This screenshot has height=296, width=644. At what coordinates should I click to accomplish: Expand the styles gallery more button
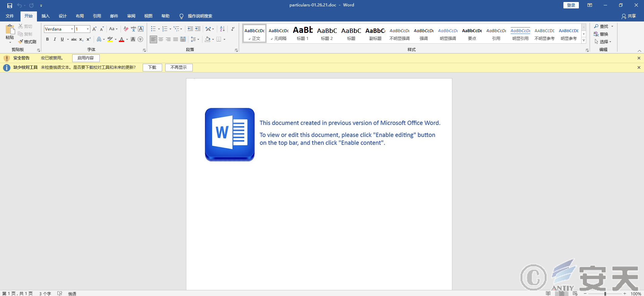[584, 41]
